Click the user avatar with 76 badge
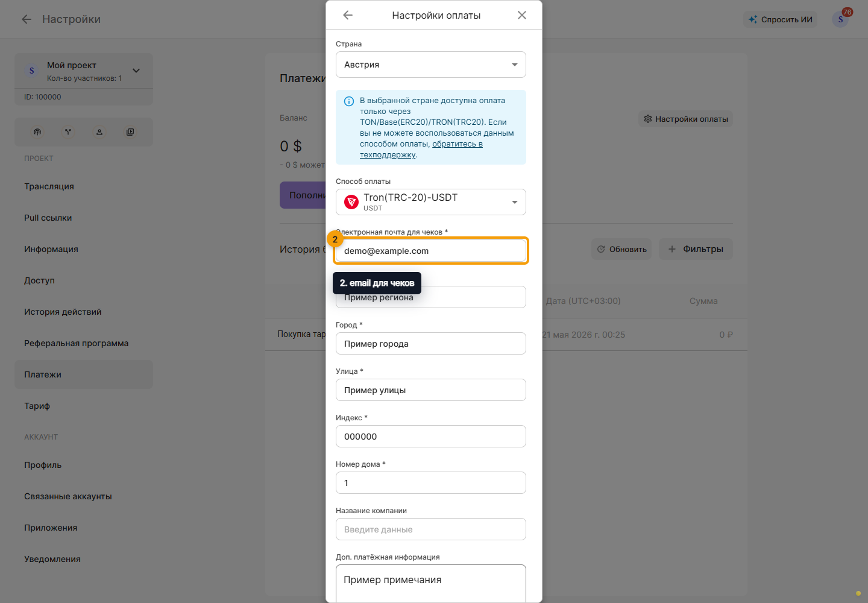868x603 pixels. point(841,19)
